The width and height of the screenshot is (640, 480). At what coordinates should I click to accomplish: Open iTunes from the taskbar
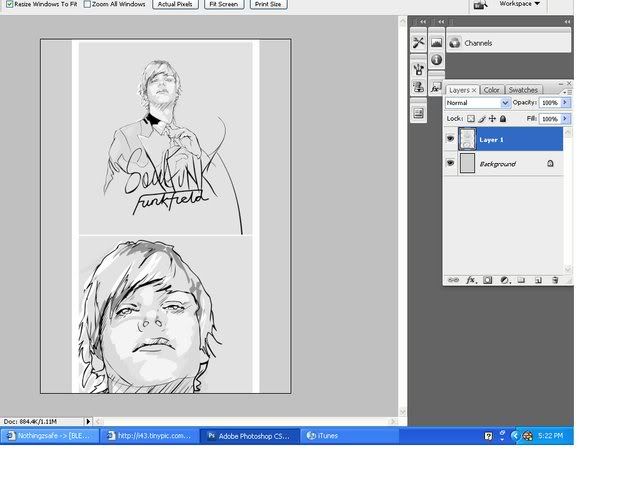pos(328,435)
